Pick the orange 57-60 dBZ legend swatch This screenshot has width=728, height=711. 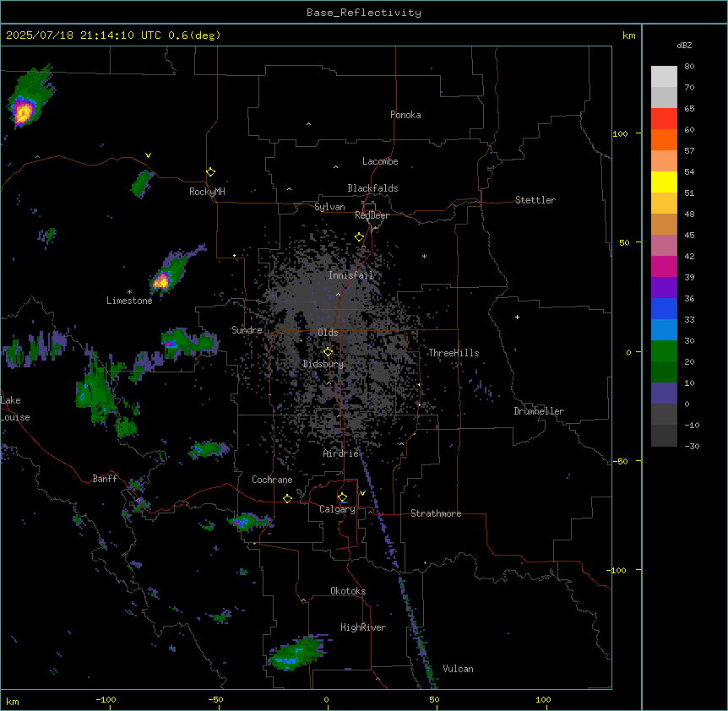(x=664, y=139)
